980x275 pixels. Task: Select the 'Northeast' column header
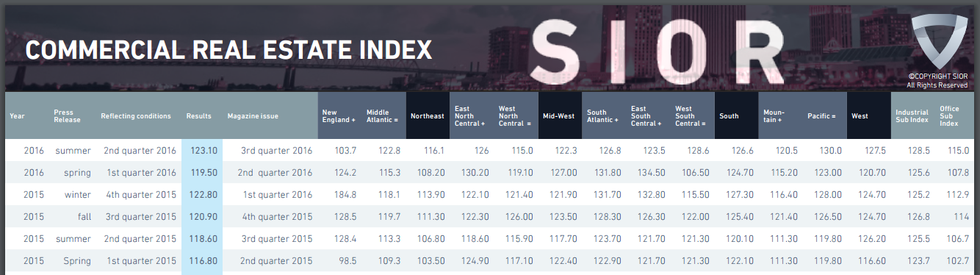pyautogui.click(x=428, y=116)
